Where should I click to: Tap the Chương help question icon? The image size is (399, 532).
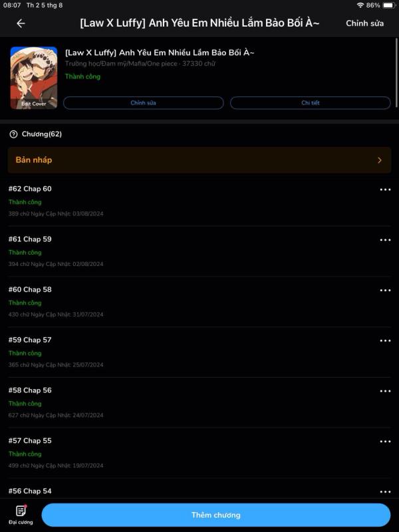(13, 134)
